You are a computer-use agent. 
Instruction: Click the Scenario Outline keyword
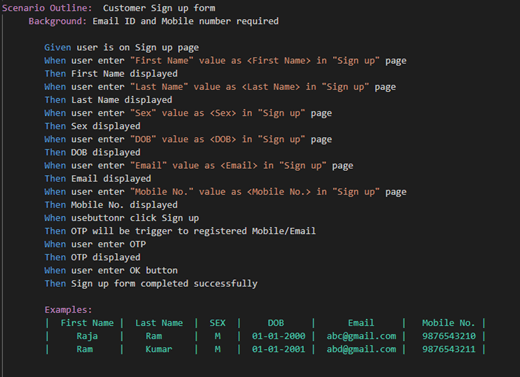47,8
